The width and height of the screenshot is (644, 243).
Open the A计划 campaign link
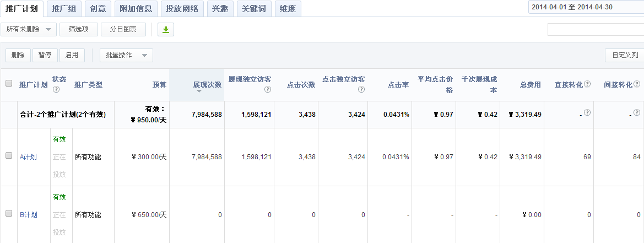(x=28, y=157)
